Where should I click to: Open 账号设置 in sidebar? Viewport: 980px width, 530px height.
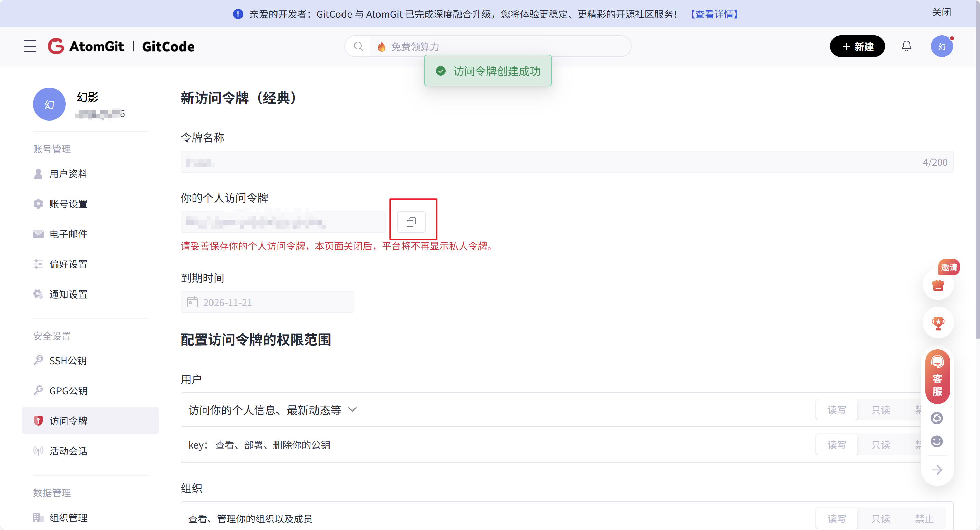68,204
